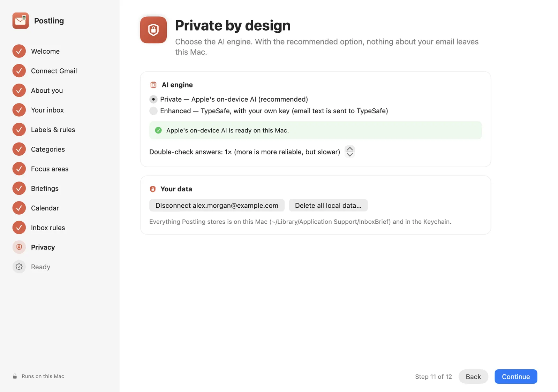Click the checkmark icon beside Welcome
The image size is (558, 392).
pos(19,51)
